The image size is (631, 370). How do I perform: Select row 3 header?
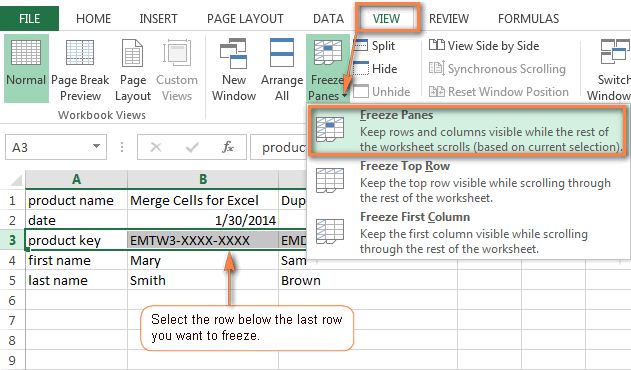click(x=12, y=240)
